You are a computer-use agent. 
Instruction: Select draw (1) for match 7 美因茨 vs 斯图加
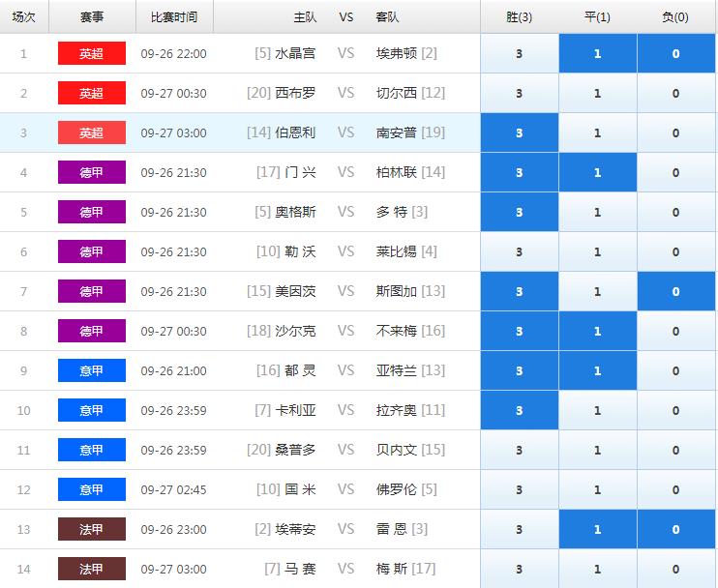(598, 291)
